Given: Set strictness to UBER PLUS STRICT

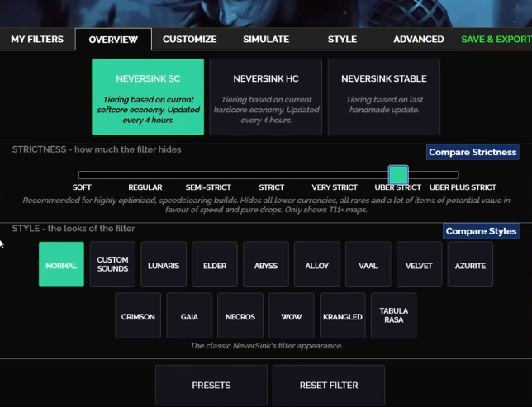Looking at the screenshot, I should click(463, 187).
